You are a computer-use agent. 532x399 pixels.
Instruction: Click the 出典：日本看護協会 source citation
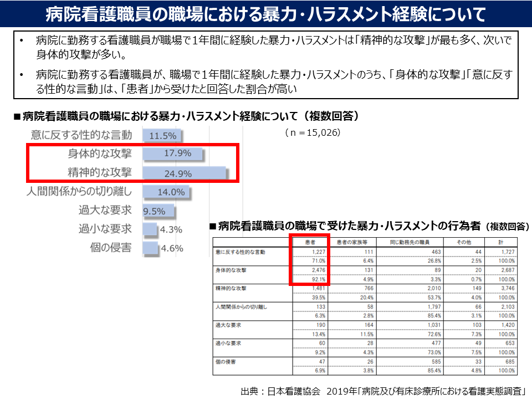click(x=383, y=388)
